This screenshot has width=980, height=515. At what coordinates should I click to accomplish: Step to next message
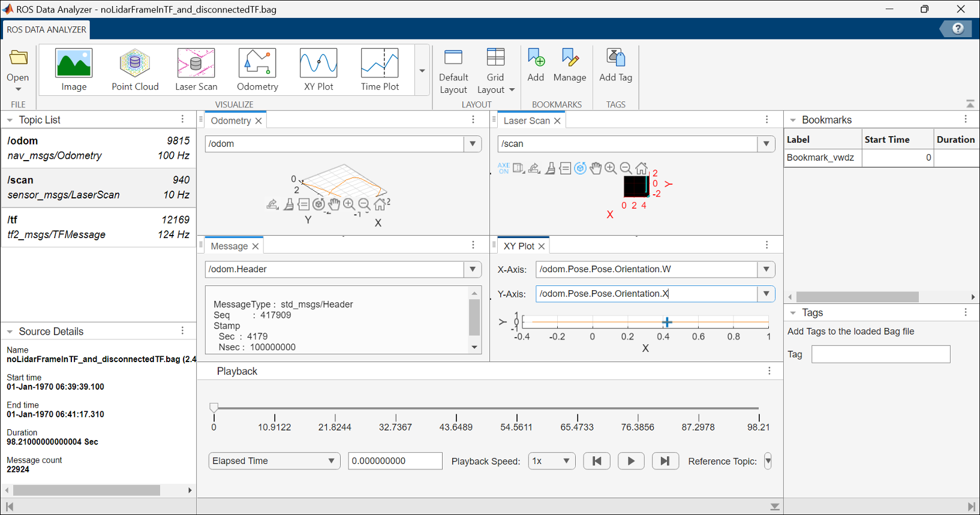click(x=665, y=461)
